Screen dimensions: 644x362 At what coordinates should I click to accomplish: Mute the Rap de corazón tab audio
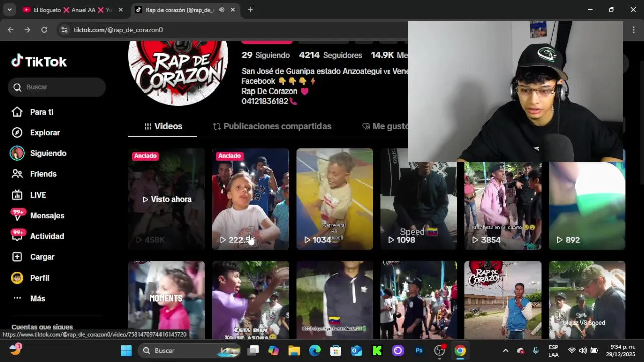[x=221, y=10]
